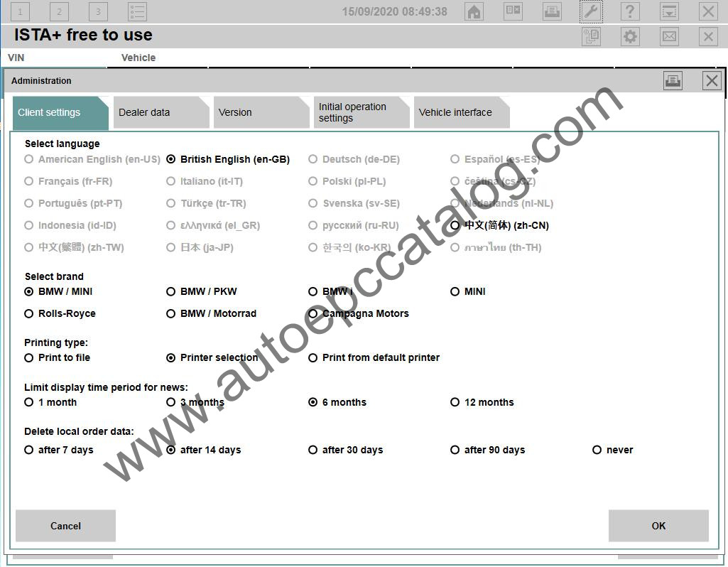Set delete local order data to never

coord(613,450)
